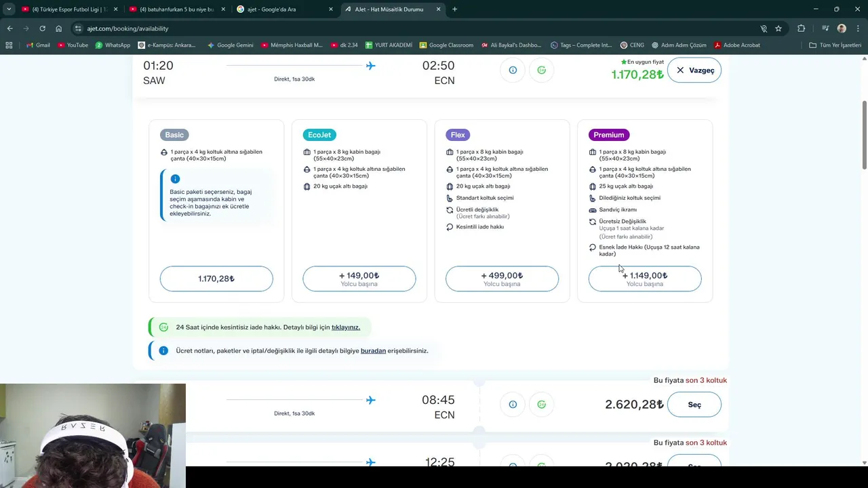
Task: Open the Tags – Complete Int bookmark
Action: click(581, 45)
